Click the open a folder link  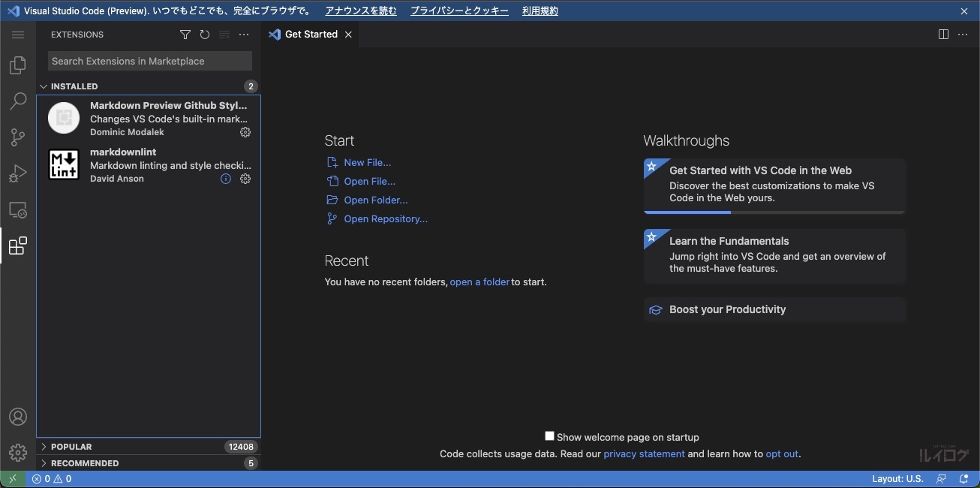(x=479, y=282)
